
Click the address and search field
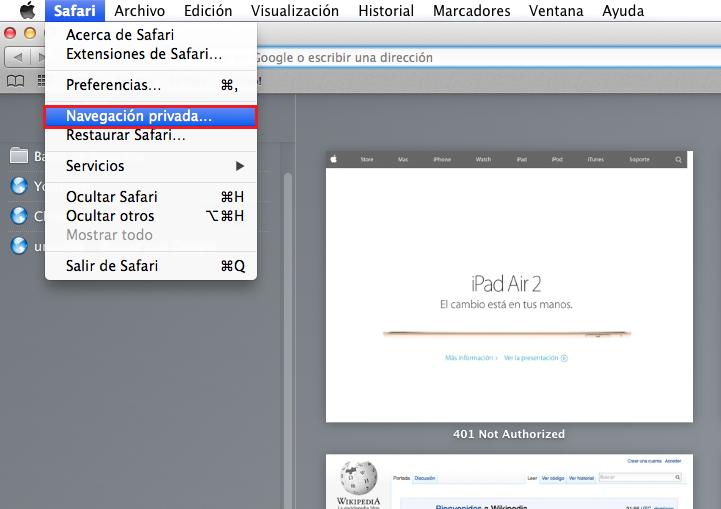point(480,56)
